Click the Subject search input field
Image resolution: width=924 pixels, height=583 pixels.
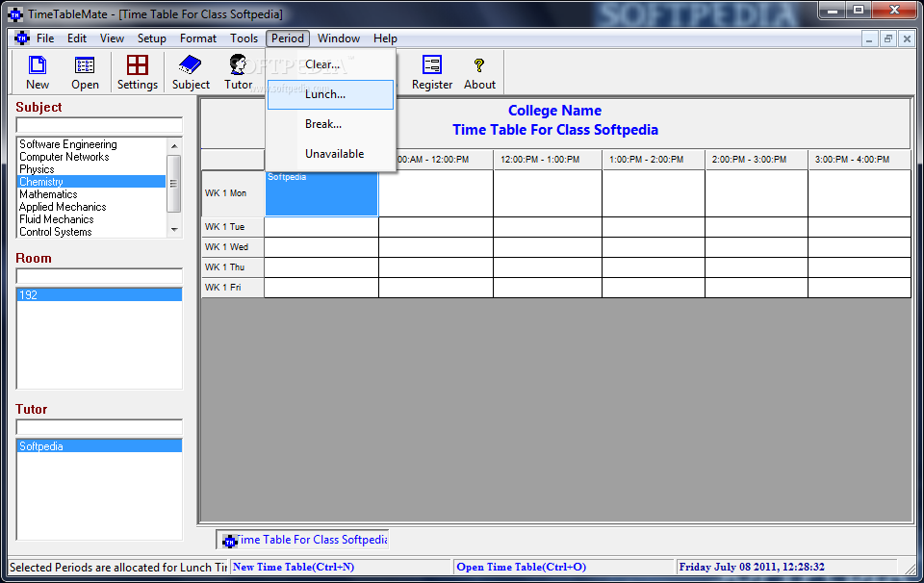click(x=99, y=125)
